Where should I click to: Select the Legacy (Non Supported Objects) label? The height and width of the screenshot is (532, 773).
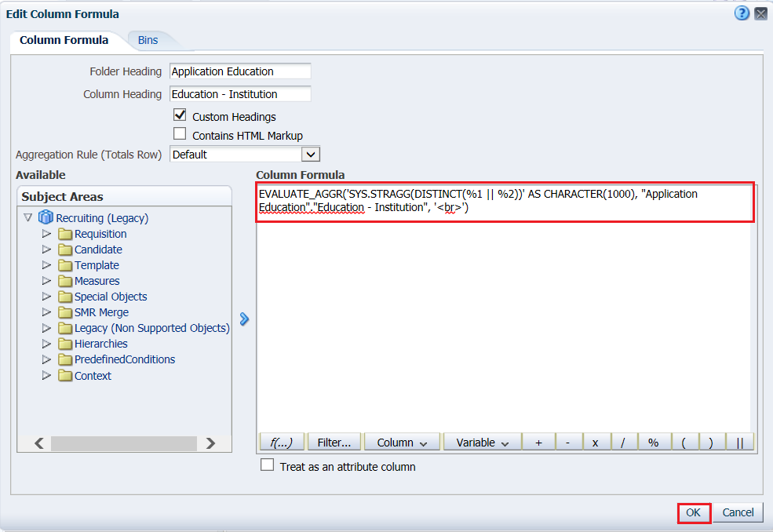[151, 328]
